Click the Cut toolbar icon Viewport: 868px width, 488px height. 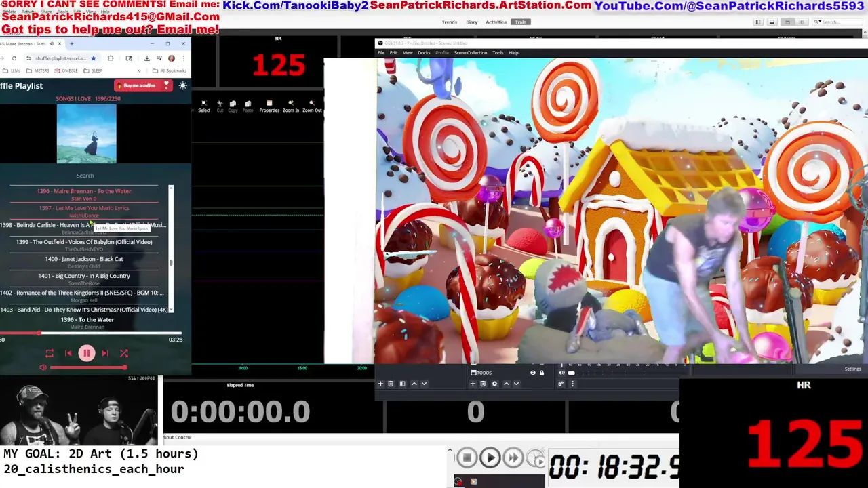click(220, 106)
